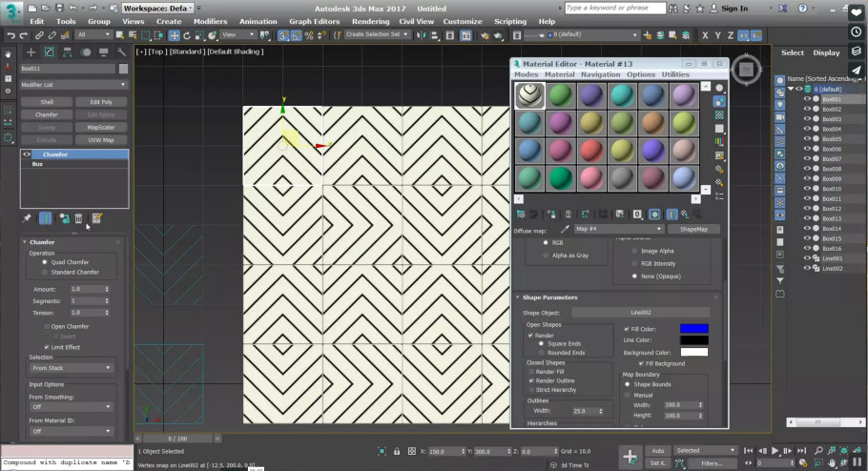
Task: Toggle the Render Outline checkbox
Action: tap(531, 380)
